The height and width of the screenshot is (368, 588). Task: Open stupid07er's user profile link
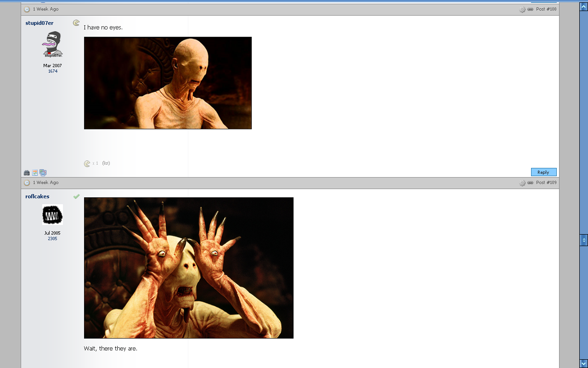point(40,23)
